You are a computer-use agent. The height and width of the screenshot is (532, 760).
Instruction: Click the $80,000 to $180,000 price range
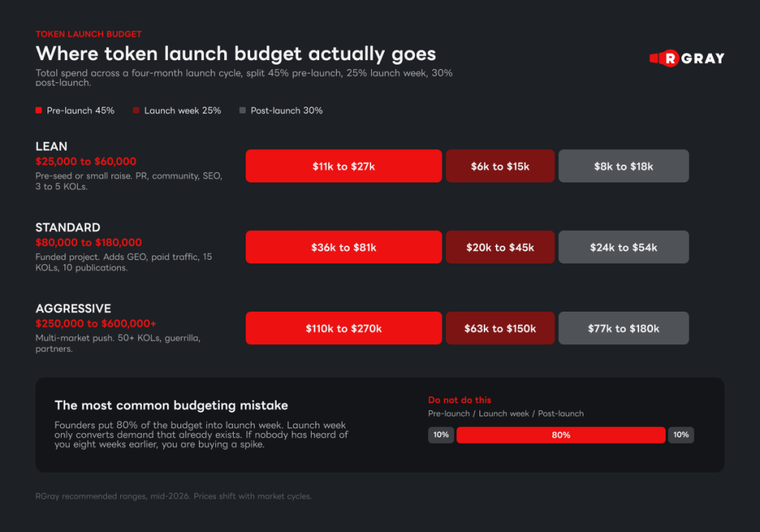click(x=89, y=243)
